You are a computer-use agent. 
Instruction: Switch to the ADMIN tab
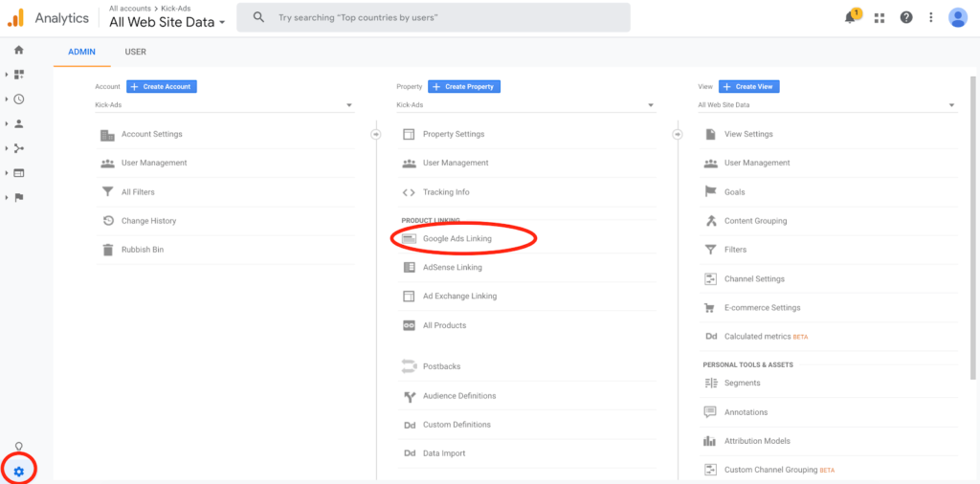click(82, 52)
